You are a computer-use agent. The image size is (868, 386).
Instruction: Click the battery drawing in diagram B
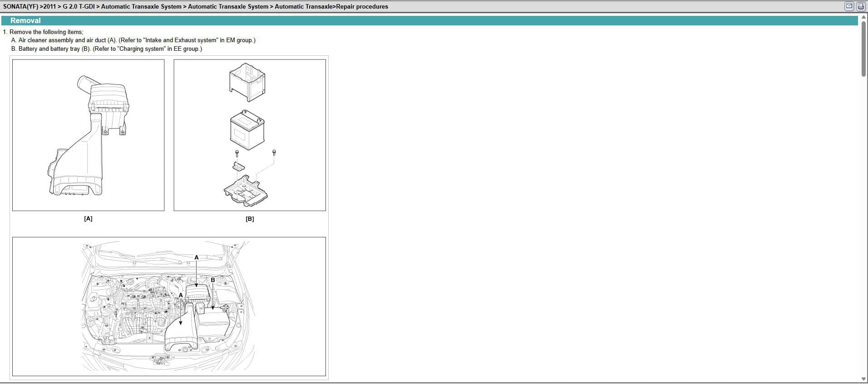pos(247,130)
